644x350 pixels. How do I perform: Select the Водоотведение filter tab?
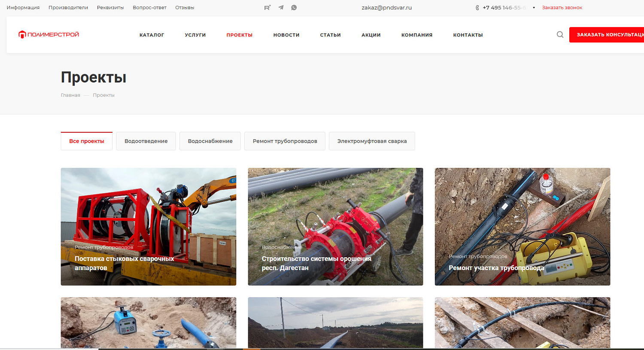click(146, 141)
